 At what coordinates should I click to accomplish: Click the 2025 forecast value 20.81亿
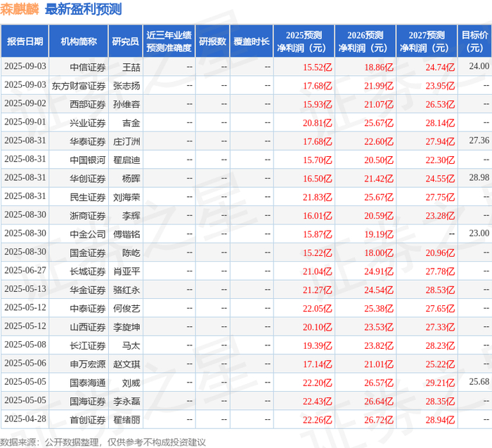[317, 123]
